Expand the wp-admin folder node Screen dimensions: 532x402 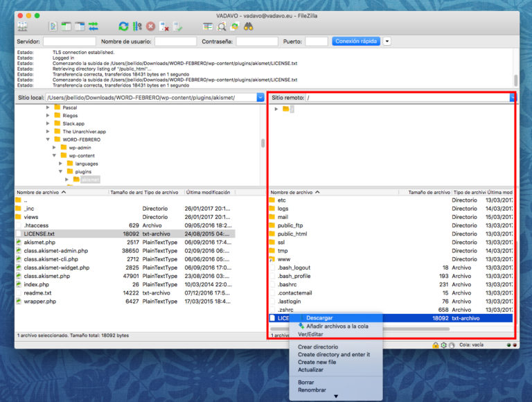click(x=54, y=148)
